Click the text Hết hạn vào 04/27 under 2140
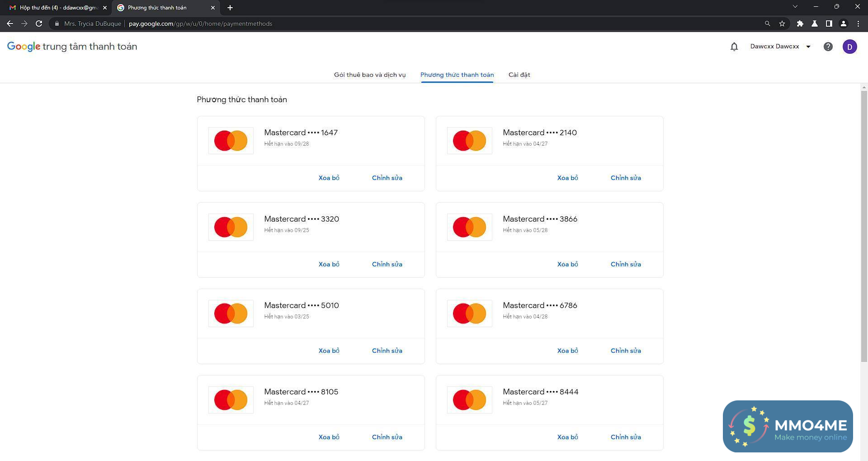Viewport: 868px width, 461px height. (x=525, y=144)
